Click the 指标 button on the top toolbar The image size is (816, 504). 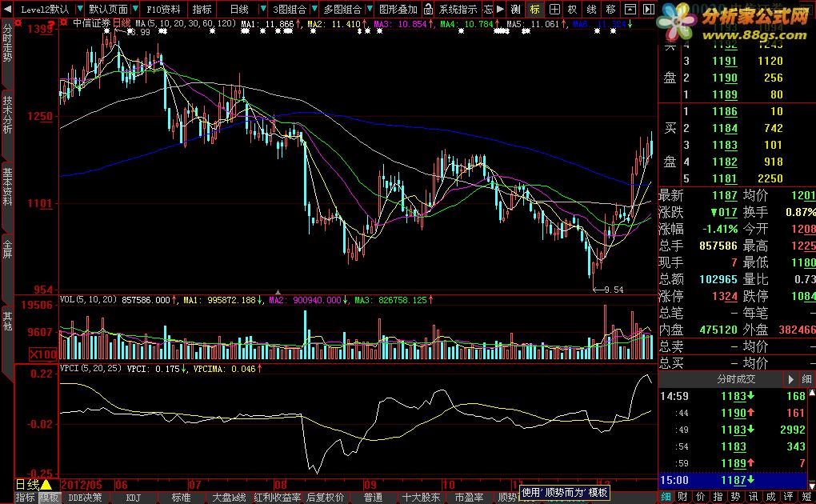point(202,9)
